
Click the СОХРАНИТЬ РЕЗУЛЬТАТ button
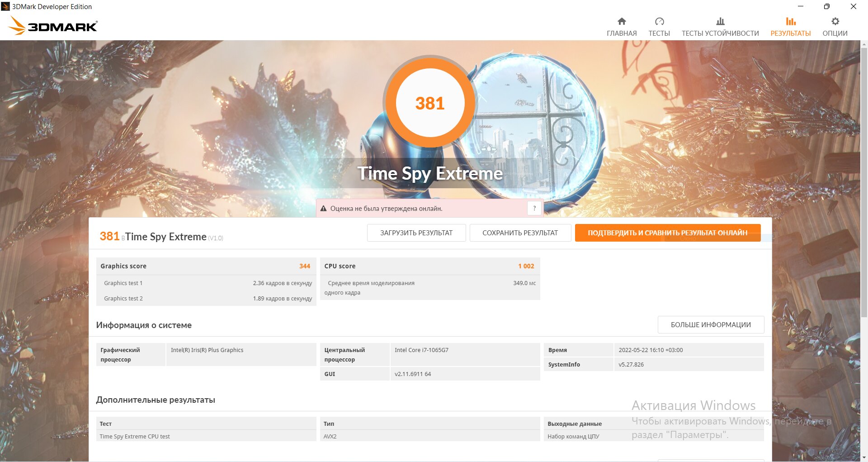[x=520, y=233]
